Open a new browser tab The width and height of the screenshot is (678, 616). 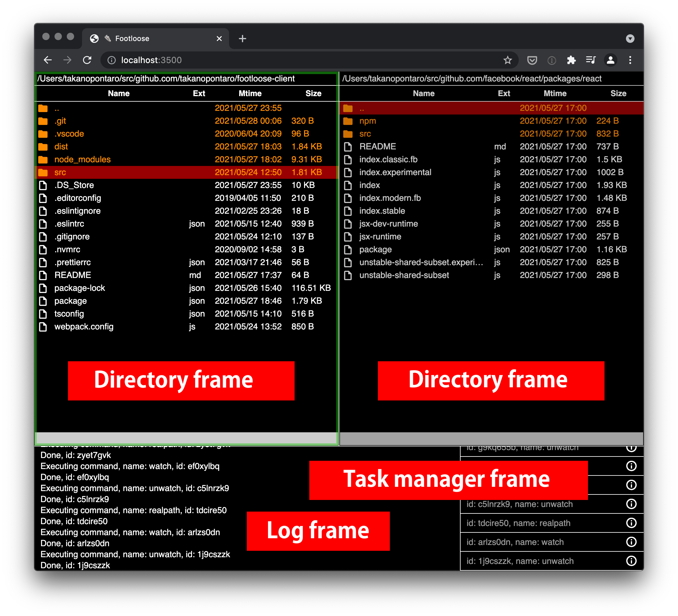click(x=242, y=39)
